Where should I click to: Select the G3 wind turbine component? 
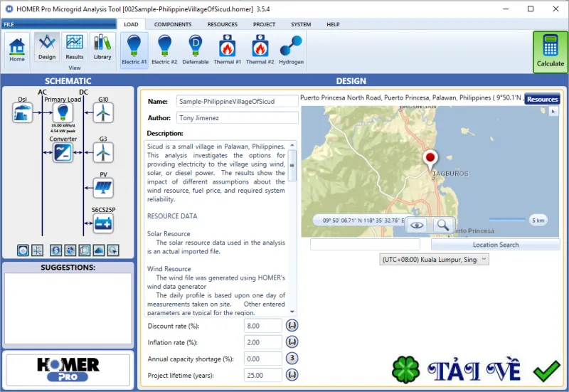[103, 152]
